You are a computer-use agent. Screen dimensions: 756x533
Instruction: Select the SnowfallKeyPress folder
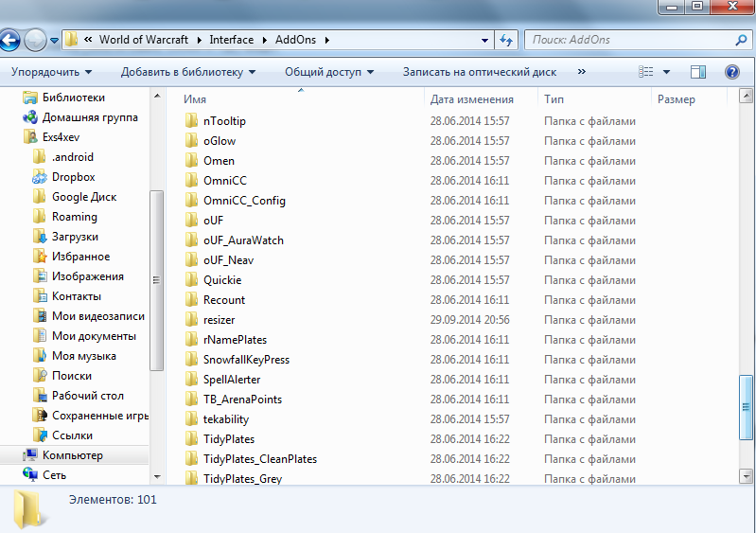pyautogui.click(x=237, y=360)
